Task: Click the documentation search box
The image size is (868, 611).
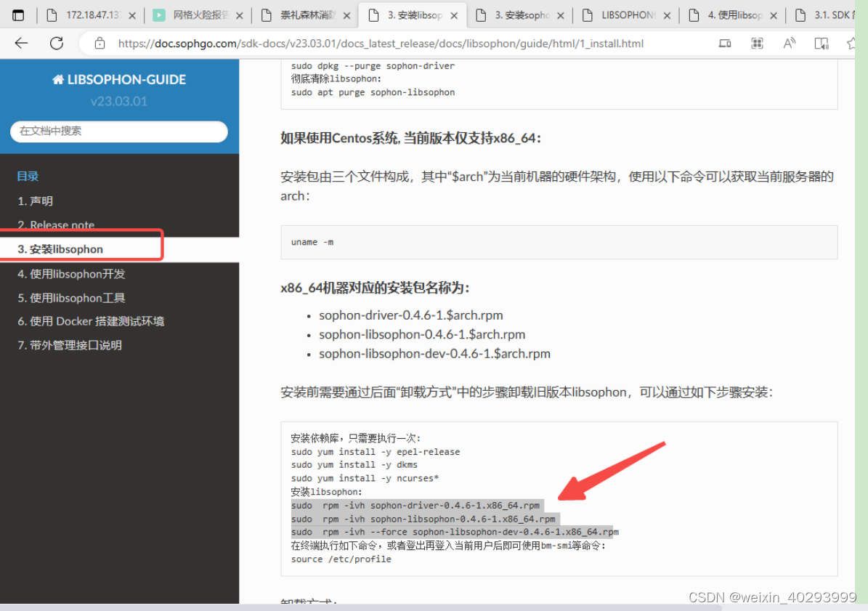Action: tap(118, 131)
